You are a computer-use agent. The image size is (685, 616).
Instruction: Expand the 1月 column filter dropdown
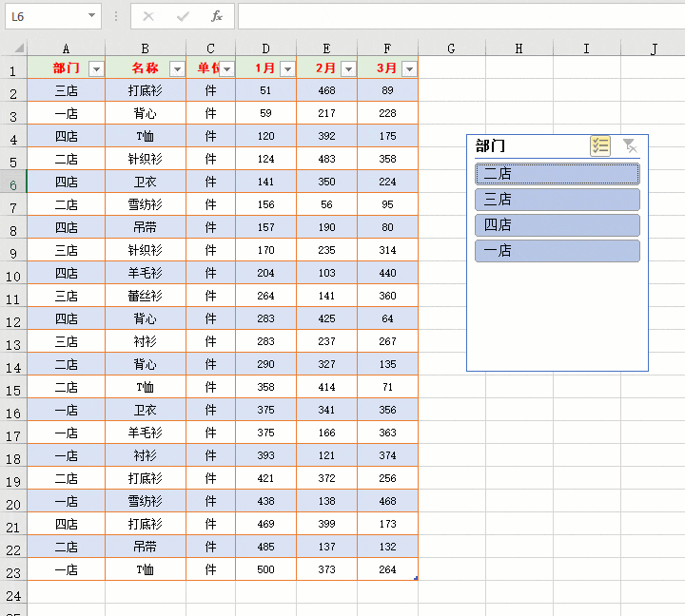287,68
